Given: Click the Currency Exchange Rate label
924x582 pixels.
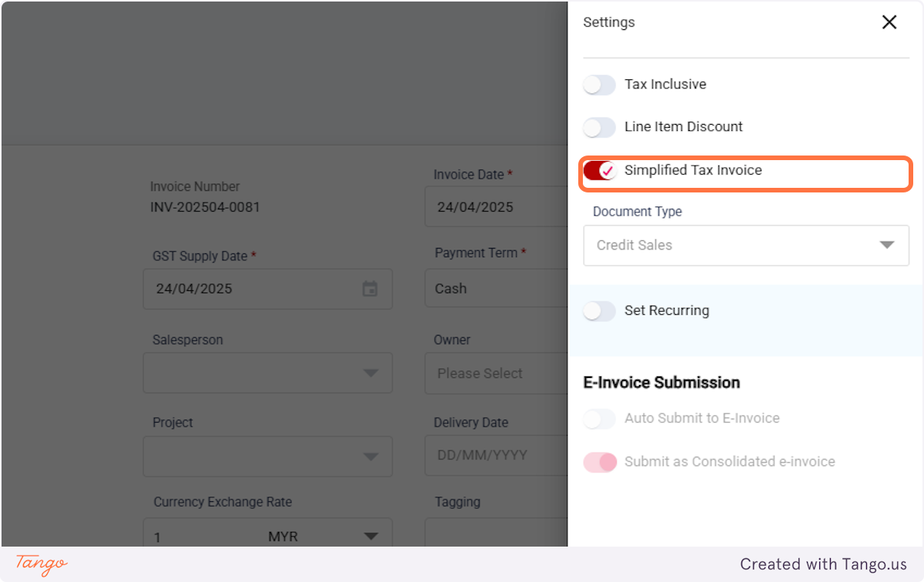Looking at the screenshot, I should click(x=223, y=502).
